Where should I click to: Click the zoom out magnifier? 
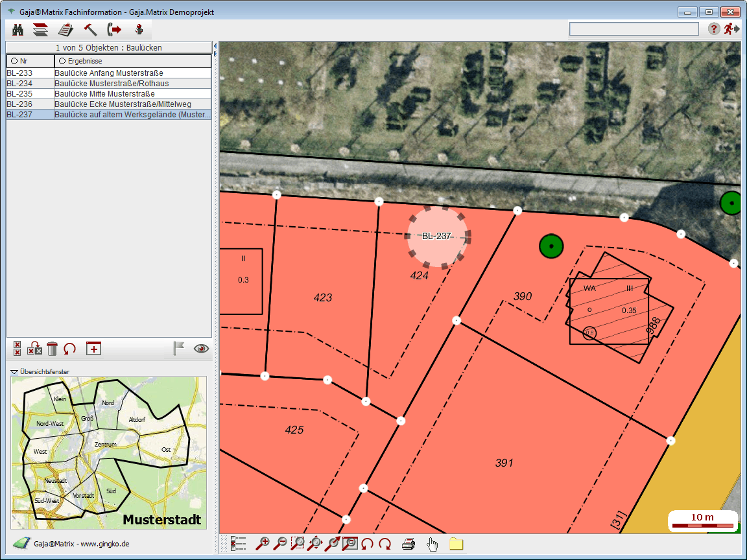point(281,544)
